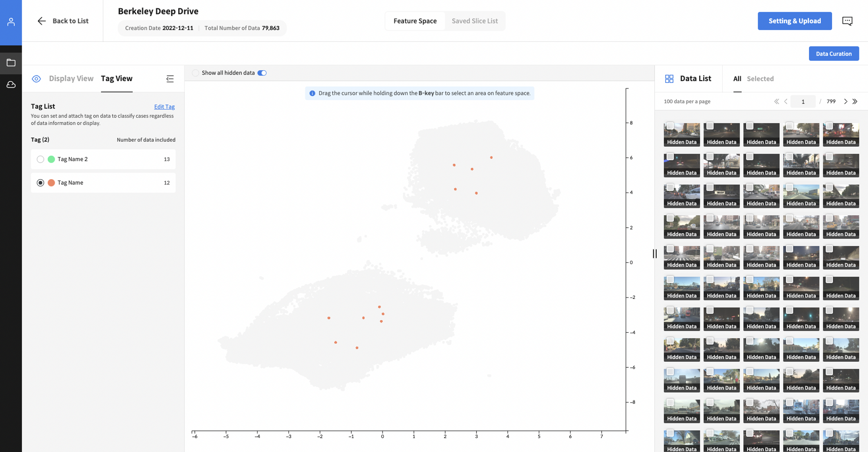Viewport: 868px width, 452px height.
Task: Switch to Display View tab
Action: click(71, 79)
